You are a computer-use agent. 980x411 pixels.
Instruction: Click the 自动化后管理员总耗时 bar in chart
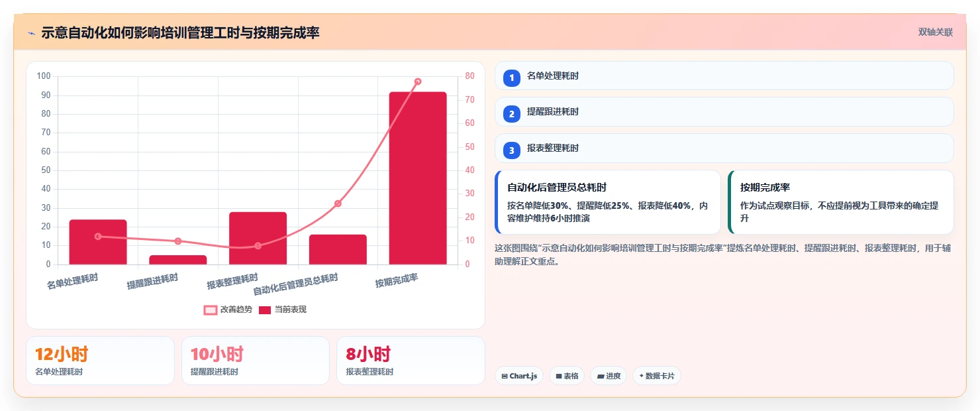coord(338,250)
